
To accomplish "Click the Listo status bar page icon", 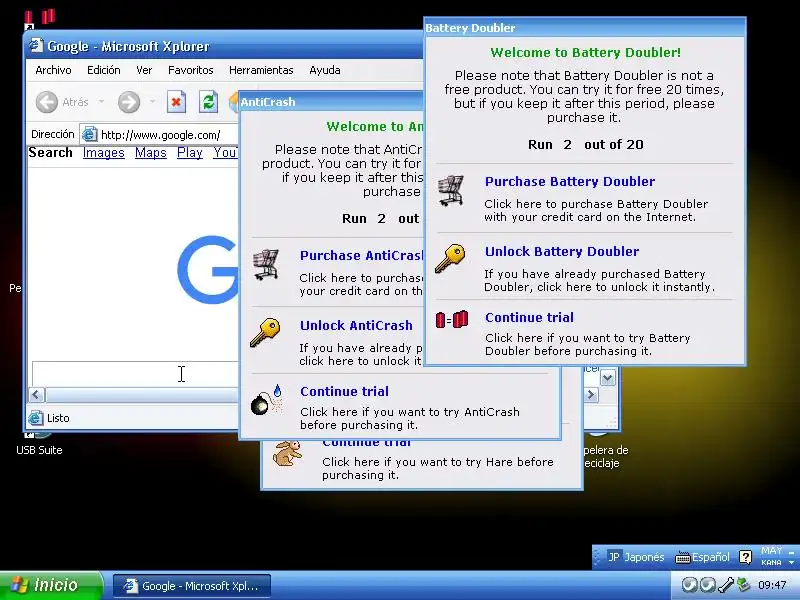I will pos(36,418).
